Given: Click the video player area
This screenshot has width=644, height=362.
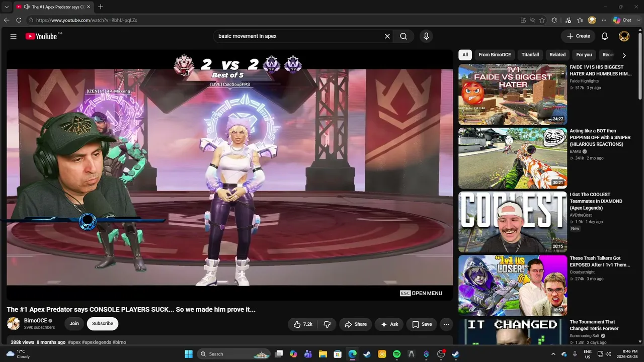Looking at the screenshot, I should point(230,175).
